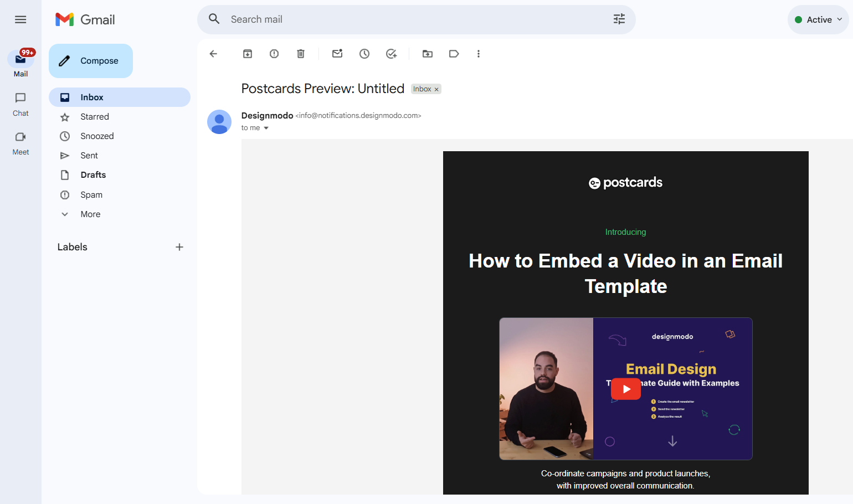Expand the 'to me' recipient details
853x504 pixels.
(266, 128)
